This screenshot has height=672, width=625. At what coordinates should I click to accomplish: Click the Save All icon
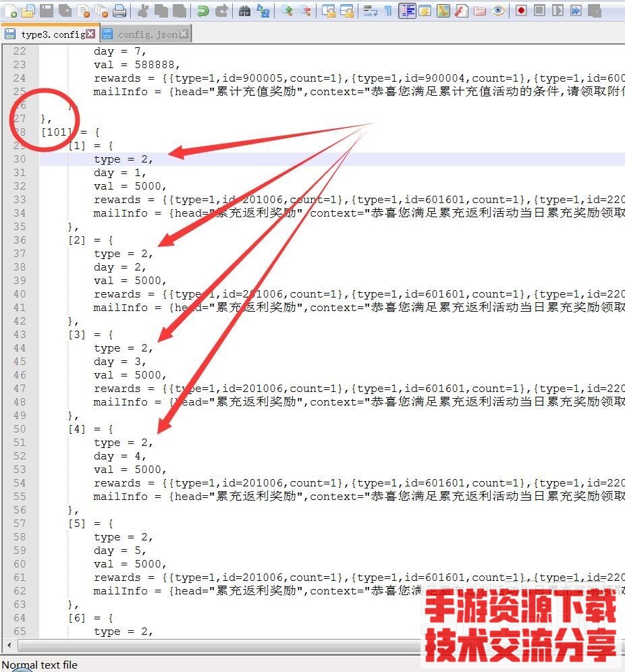click(x=65, y=11)
